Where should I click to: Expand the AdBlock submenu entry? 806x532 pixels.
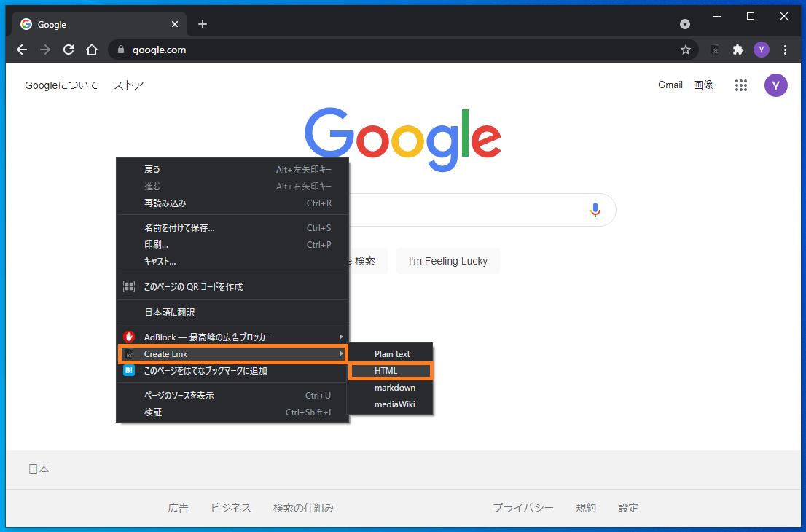[x=233, y=337]
